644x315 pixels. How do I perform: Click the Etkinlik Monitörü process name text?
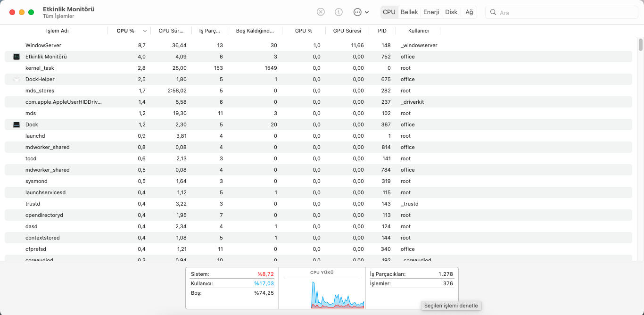[46, 57]
